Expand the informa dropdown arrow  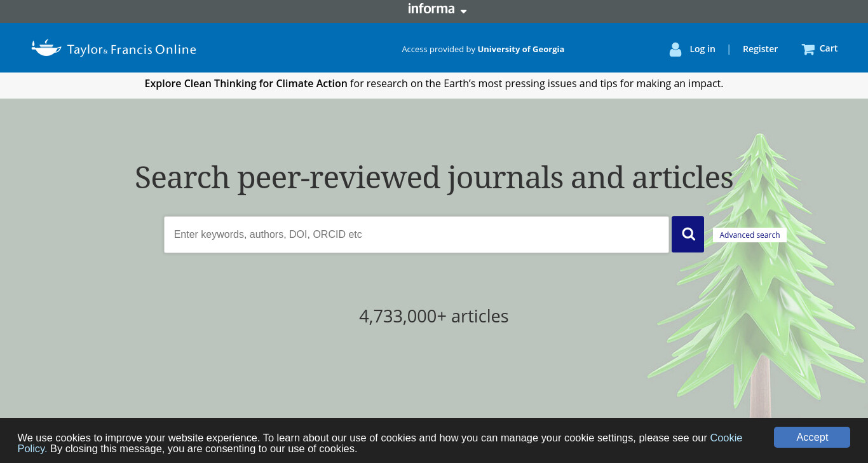tap(463, 11)
